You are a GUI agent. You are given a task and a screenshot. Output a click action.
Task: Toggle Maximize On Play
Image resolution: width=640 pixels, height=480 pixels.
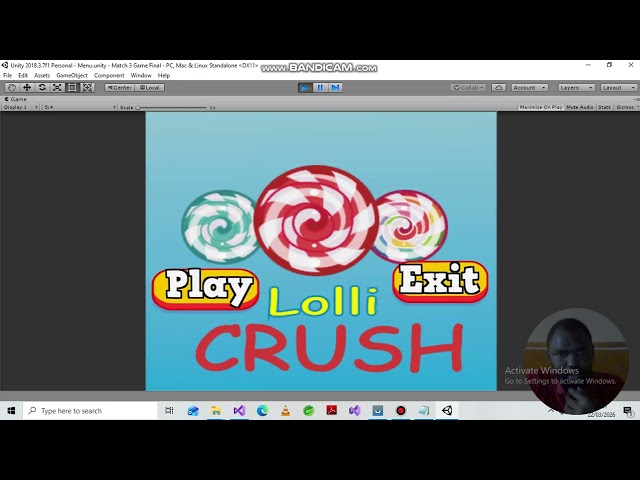(541, 107)
